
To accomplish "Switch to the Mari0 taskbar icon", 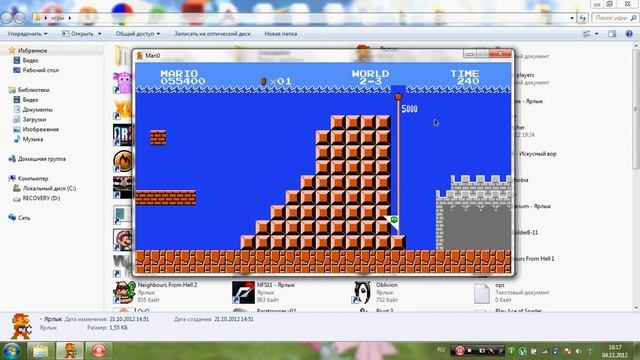I will 69,351.
